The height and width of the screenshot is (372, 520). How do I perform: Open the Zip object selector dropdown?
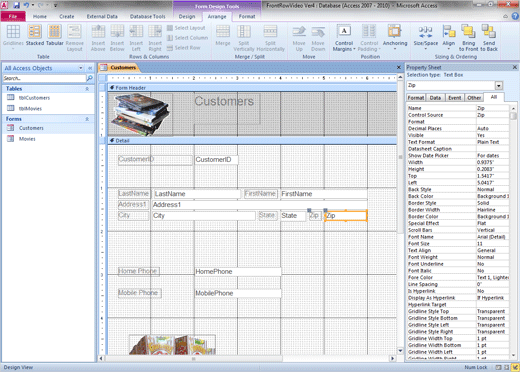(x=499, y=86)
